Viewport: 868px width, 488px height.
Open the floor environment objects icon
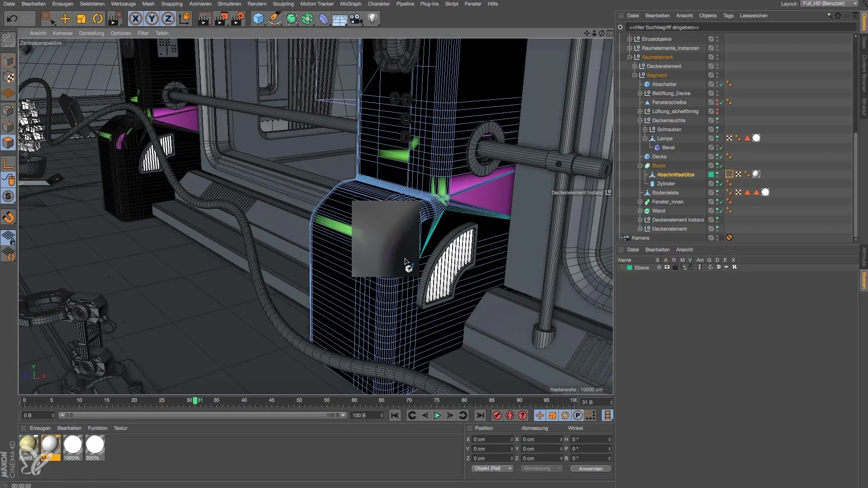tap(340, 19)
